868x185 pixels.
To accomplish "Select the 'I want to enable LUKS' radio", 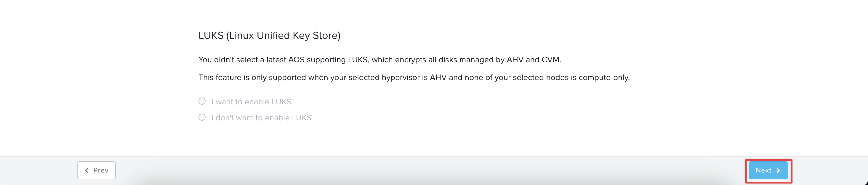I will tap(202, 101).
